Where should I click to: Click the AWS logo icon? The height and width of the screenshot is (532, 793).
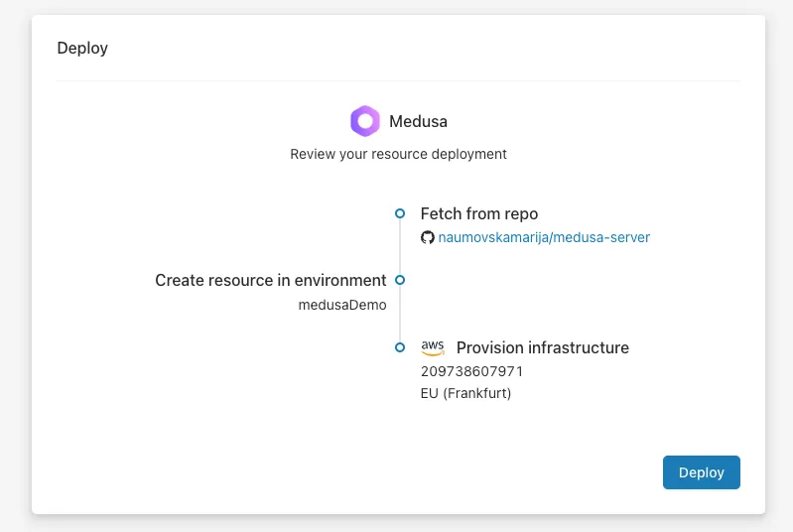(x=433, y=347)
